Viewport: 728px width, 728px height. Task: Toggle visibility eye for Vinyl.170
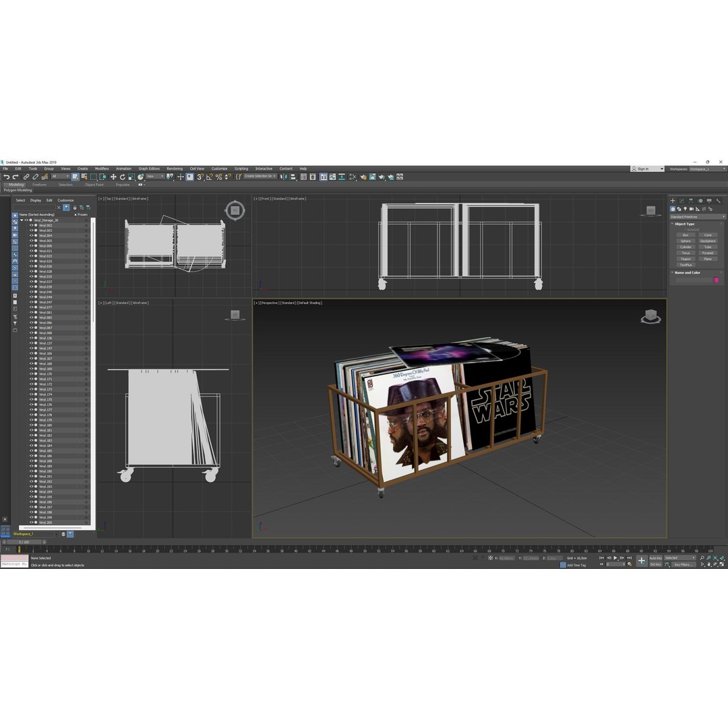[32, 373]
